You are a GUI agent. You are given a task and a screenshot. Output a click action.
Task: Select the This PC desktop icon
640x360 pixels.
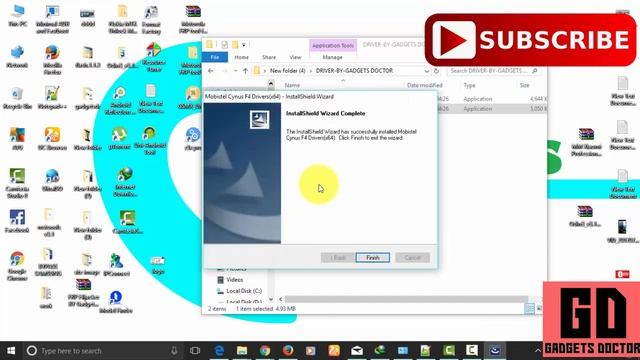coord(18,16)
